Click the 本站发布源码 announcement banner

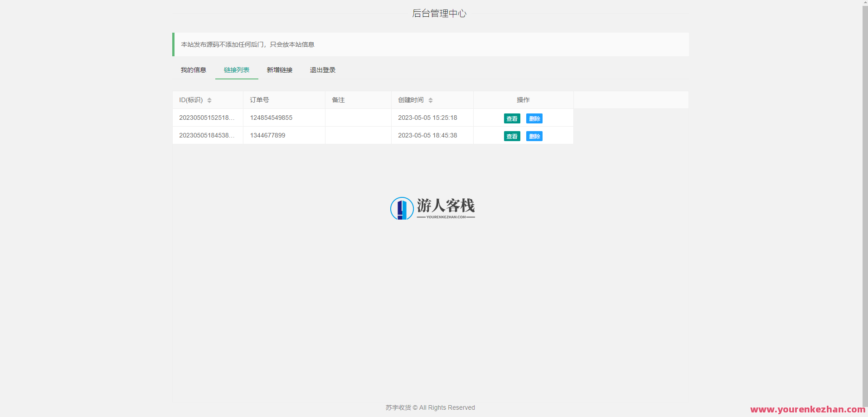[x=430, y=44]
